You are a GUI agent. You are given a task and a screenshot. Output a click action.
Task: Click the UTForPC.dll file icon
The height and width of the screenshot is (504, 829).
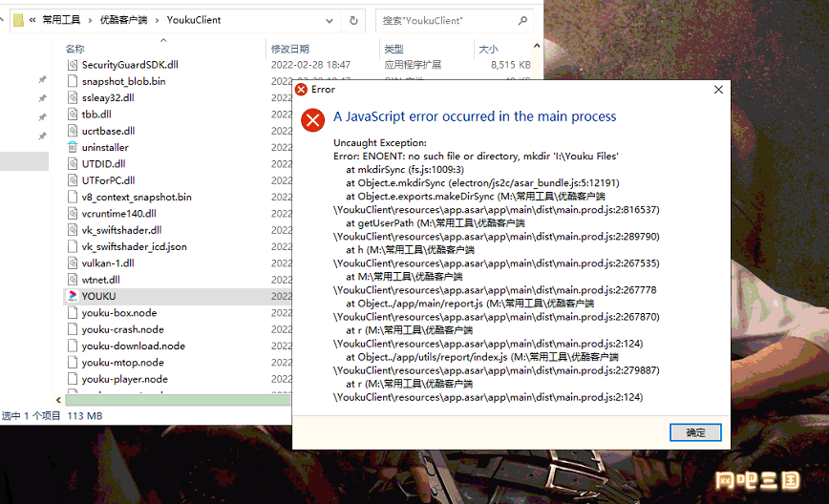tap(73, 180)
